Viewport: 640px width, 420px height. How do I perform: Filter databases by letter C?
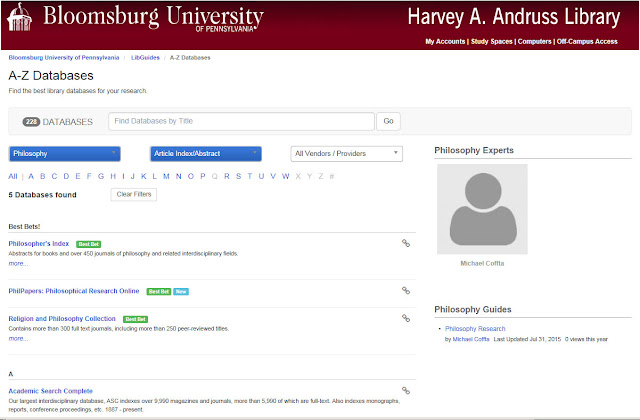54,176
